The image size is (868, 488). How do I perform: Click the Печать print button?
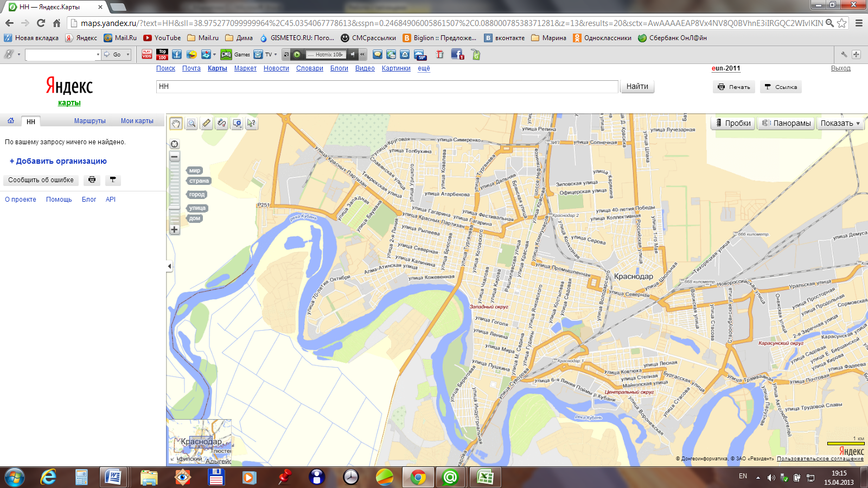coord(734,87)
